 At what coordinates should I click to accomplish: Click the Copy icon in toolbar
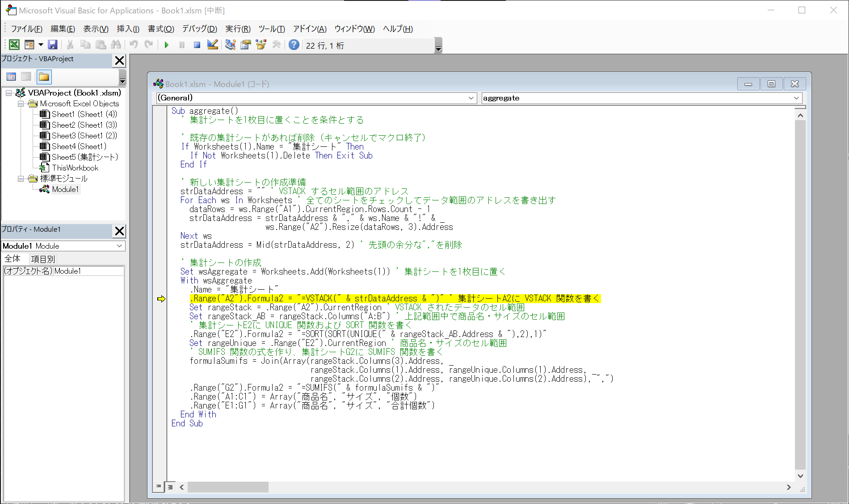tap(85, 45)
